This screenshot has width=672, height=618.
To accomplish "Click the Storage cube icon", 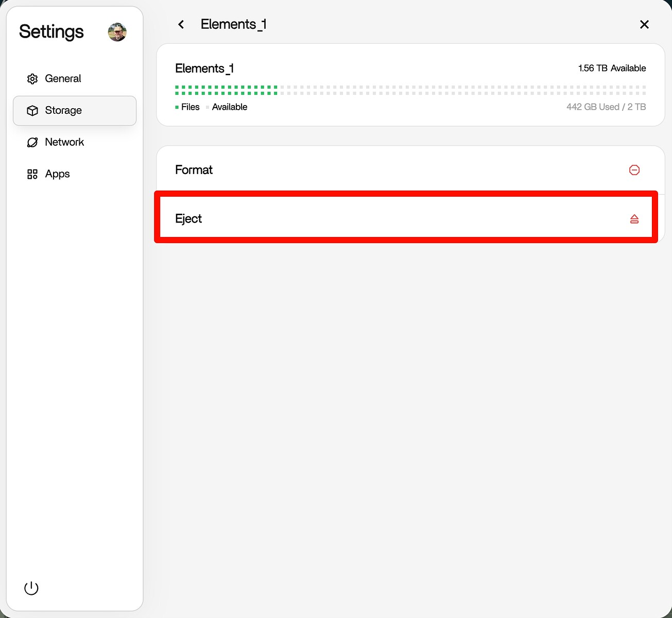I will [x=32, y=111].
